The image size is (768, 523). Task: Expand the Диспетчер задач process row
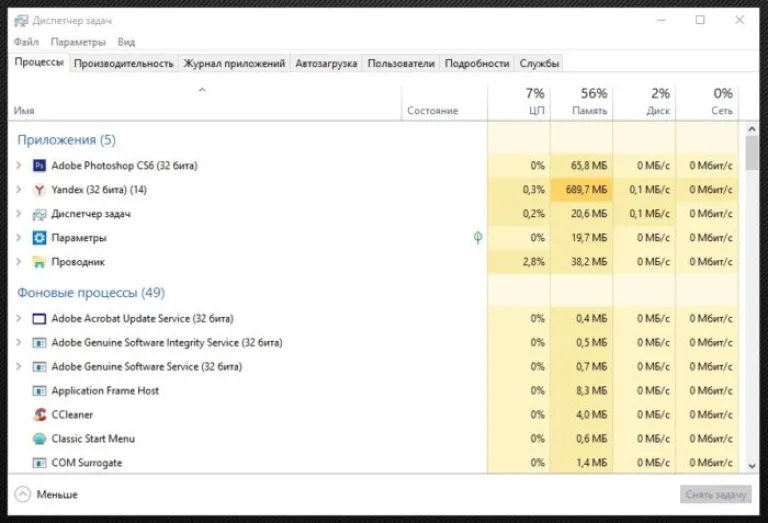[19, 213]
